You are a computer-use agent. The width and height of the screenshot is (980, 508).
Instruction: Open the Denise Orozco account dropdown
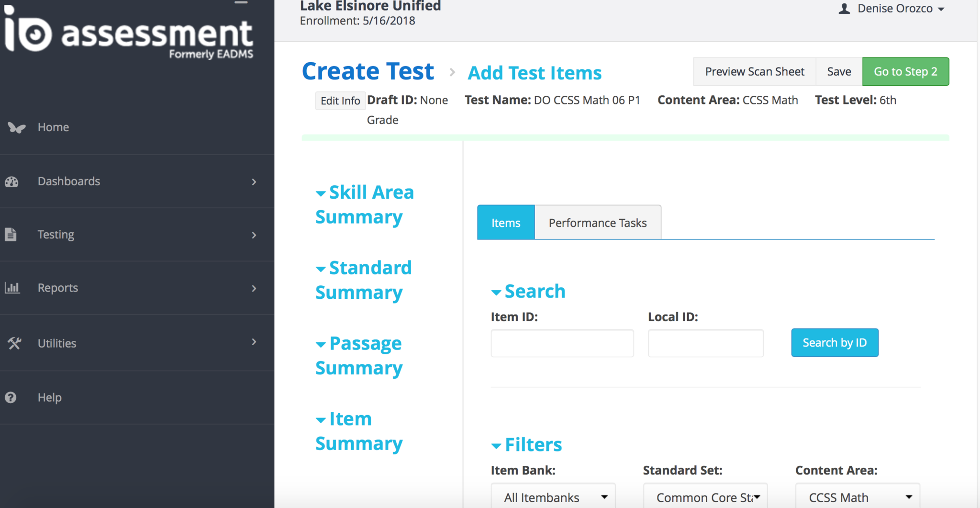click(x=900, y=9)
